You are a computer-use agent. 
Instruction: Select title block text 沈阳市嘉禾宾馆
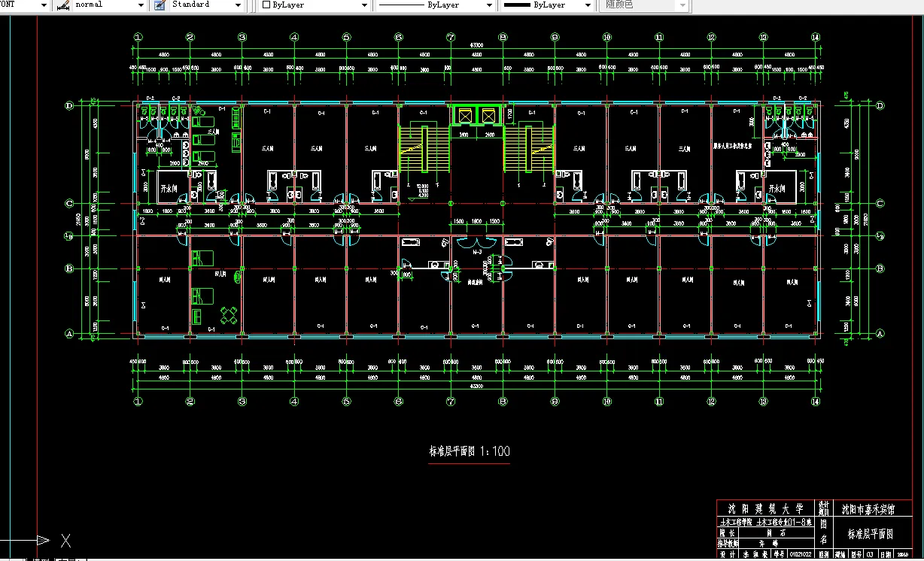coord(868,509)
